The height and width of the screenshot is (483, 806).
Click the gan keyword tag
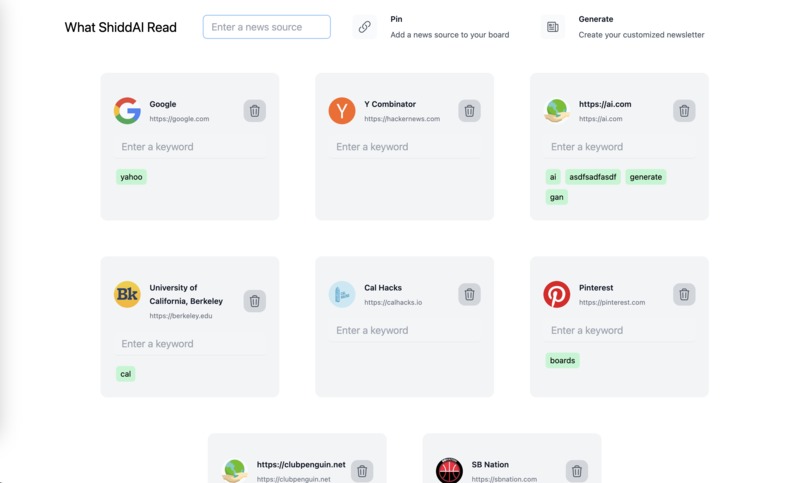[557, 197]
